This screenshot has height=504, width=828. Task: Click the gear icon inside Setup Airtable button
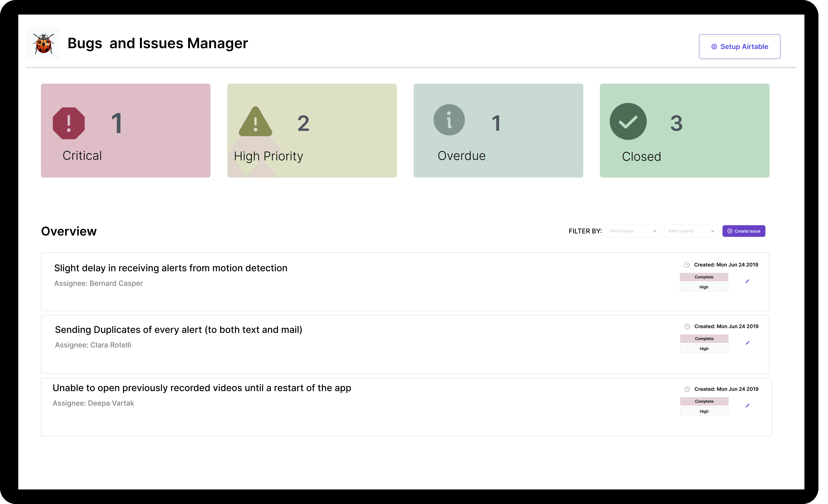tap(714, 47)
